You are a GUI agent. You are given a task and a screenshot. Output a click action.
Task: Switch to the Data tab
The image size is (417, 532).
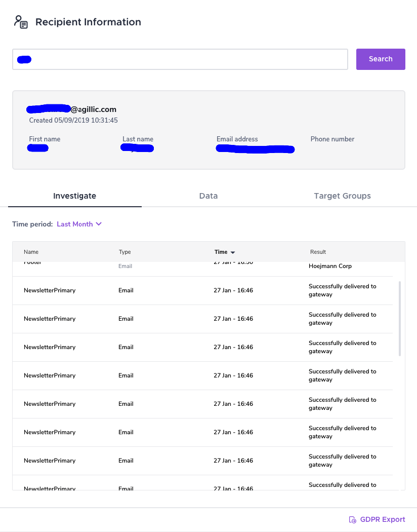coord(209,196)
